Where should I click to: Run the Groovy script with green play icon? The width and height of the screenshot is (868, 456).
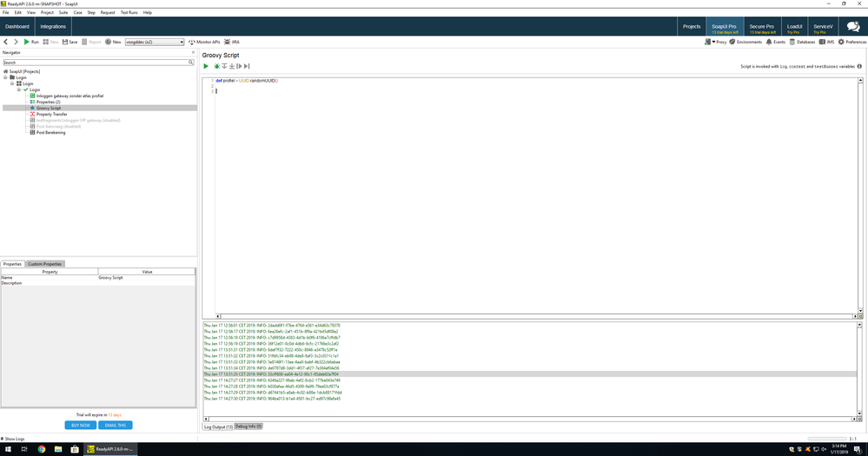(206, 66)
